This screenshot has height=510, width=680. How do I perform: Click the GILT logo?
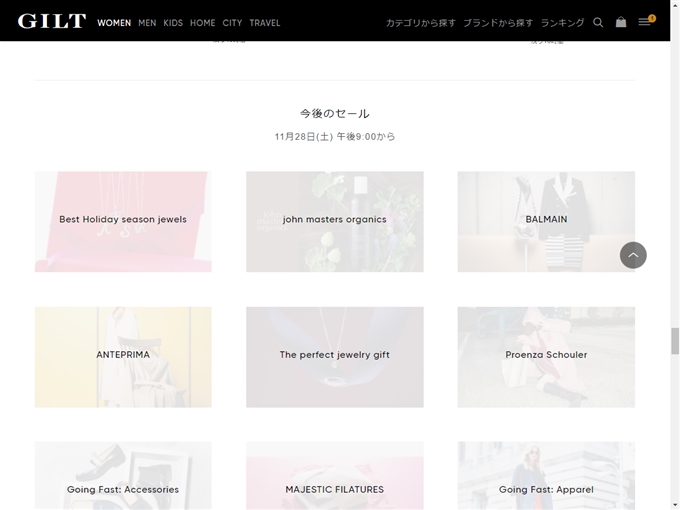click(x=52, y=21)
